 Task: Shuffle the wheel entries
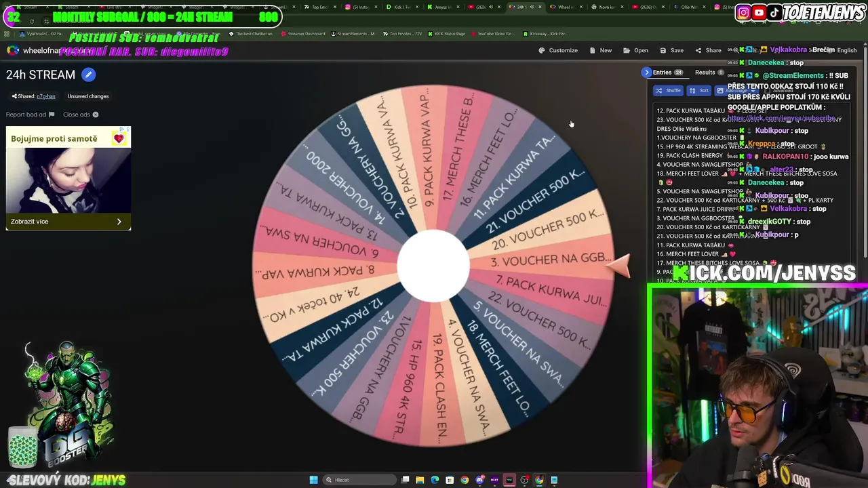(x=668, y=90)
